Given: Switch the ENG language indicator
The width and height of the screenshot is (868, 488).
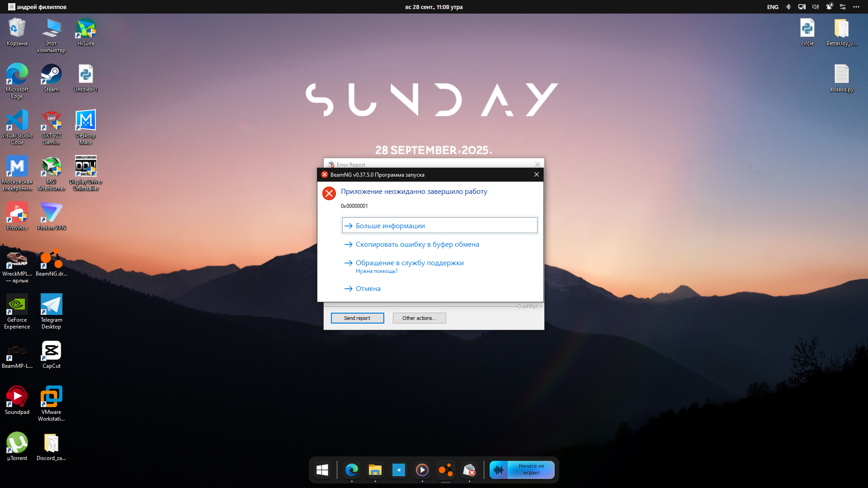Looking at the screenshot, I should (x=773, y=7).
